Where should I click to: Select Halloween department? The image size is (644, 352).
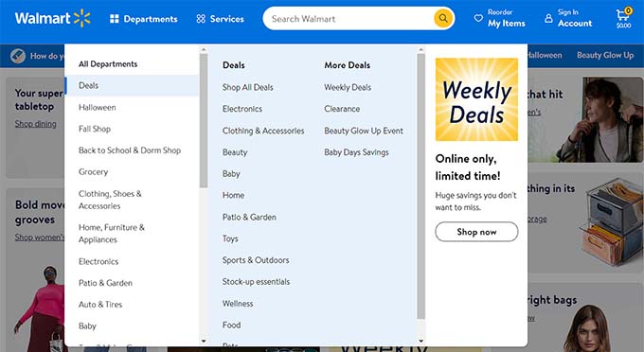97,108
